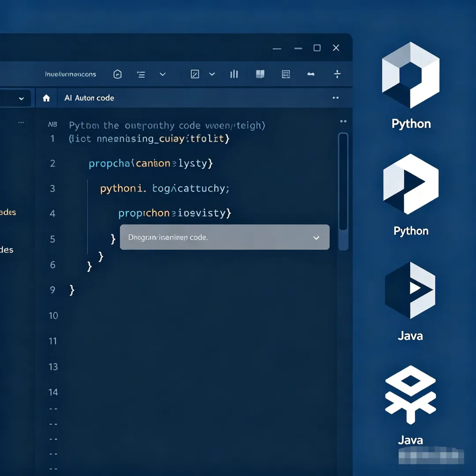
Task: Switch to the AI Auton code tab
Action: point(89,98)
